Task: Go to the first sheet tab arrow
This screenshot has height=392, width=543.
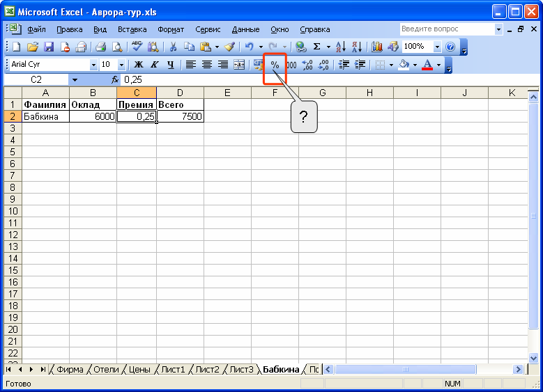Action: (x=8, y=370)
